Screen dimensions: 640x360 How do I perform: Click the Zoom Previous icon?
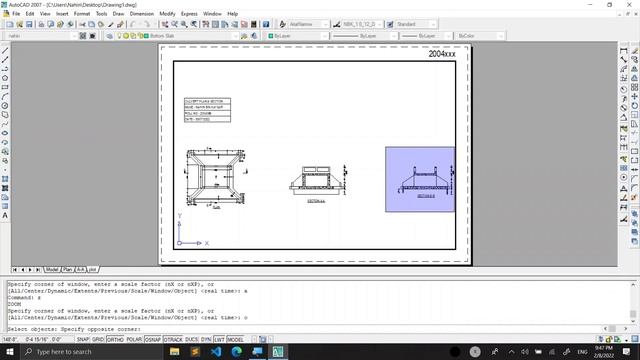[x=194, y=24]
